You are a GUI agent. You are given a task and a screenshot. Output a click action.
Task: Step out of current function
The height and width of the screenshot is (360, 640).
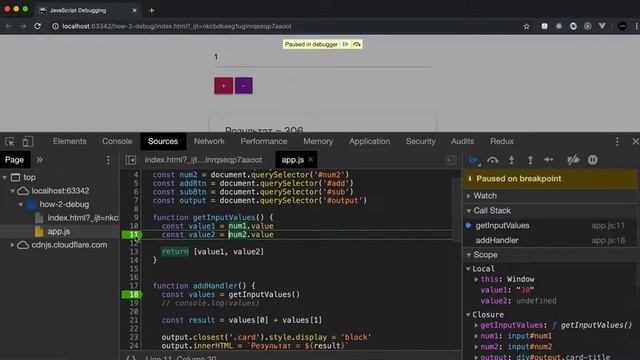(x=530, y=160)
